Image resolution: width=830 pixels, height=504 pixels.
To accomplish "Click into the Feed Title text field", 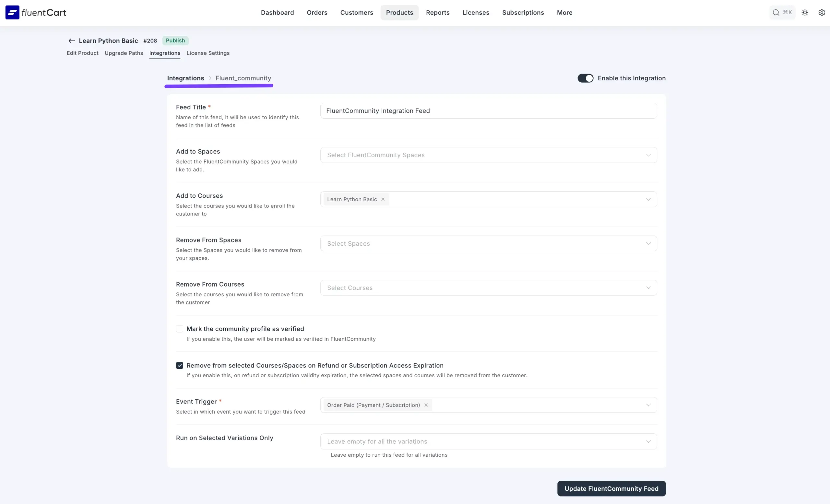I will point(488,111).
